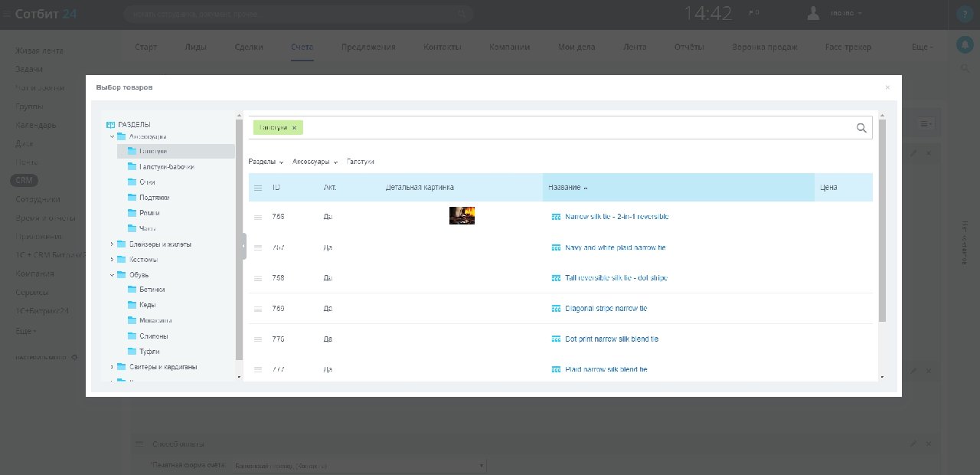Image resolution: width=980 pixels, height=475 pixels.
Task: Select product Narrow silk tie - 2-in-1 reversible
Action: click(x=617, y=217)
